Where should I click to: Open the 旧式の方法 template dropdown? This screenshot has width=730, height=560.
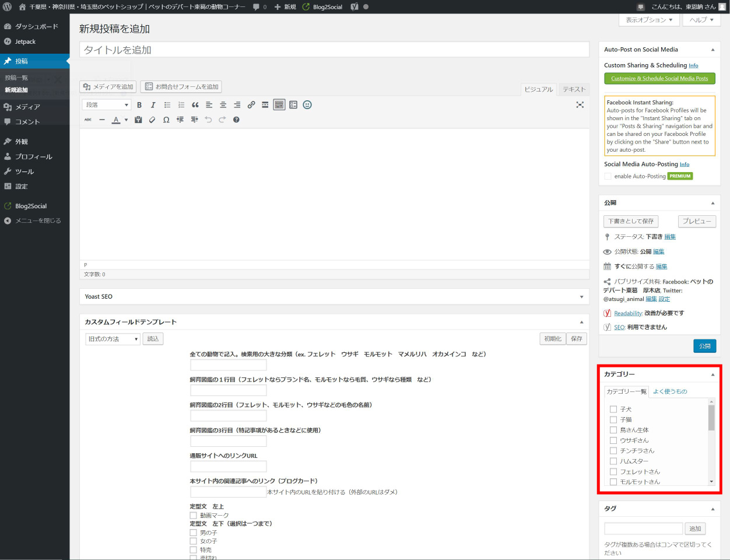click(113, 339)
